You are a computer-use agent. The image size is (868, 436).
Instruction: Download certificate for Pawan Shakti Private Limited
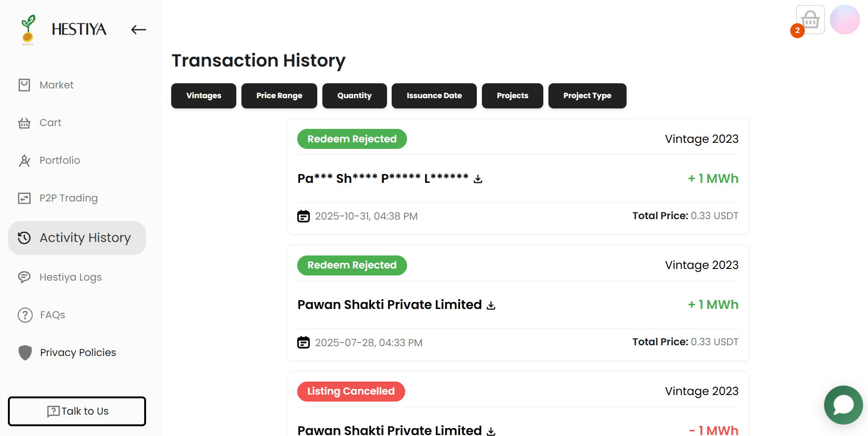(x=491, y=305)
